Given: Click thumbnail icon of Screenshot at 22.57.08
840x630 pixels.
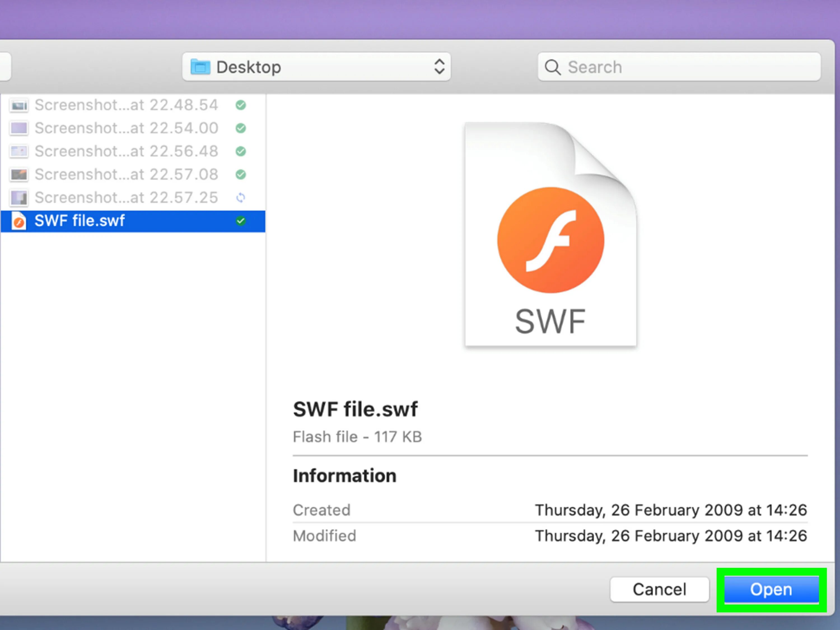Looking at the screenshot, I should [18, 175].
